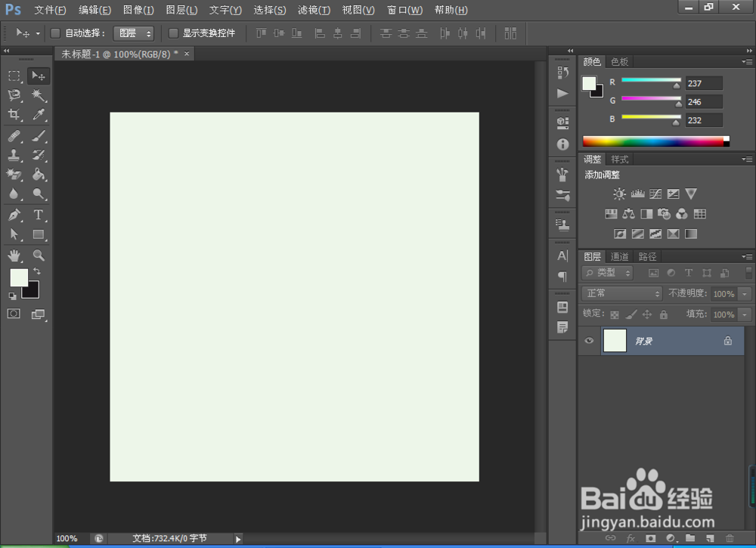The image size is (756, 548).
Task: Open the 滤镜(T) menu
Action: coord(314,10)
